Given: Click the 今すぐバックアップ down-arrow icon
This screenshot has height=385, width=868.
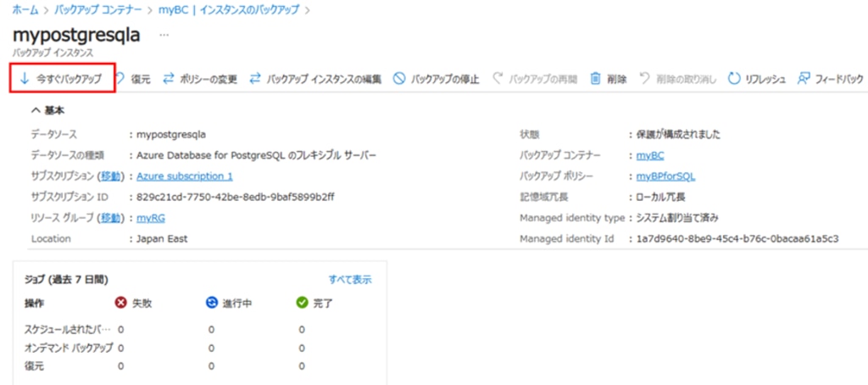Looking at the screenshot, I should (24, 79).
